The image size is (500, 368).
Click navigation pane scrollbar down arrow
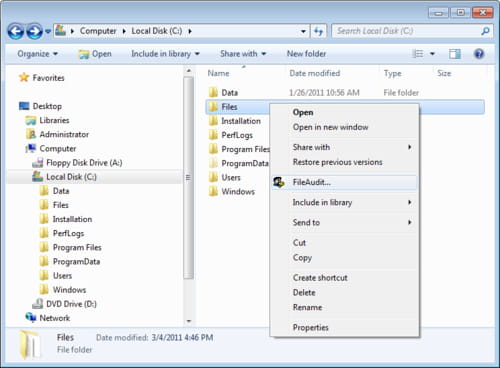click(x=189, y=321)
